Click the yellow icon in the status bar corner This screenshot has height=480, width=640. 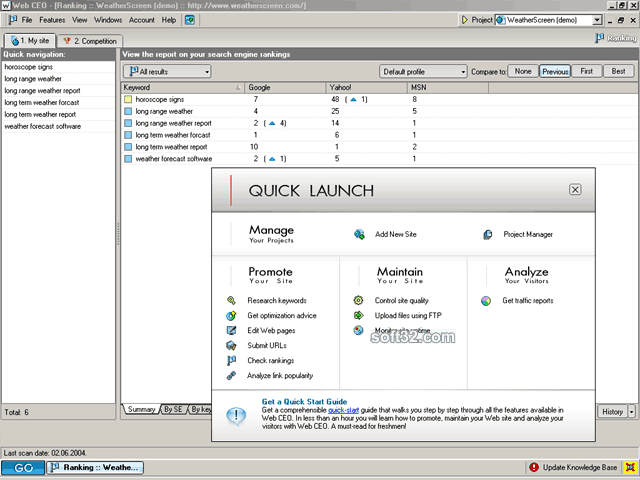(x=630, y=467)
